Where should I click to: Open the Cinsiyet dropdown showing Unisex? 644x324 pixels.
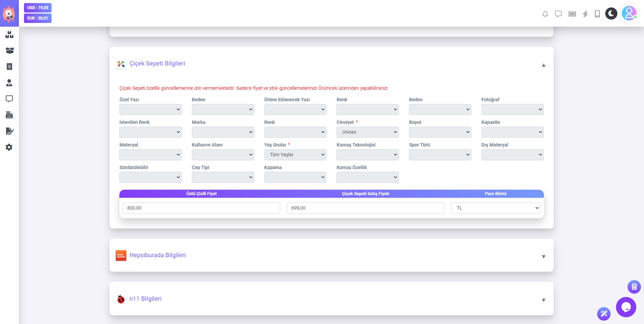pos(367,132)
